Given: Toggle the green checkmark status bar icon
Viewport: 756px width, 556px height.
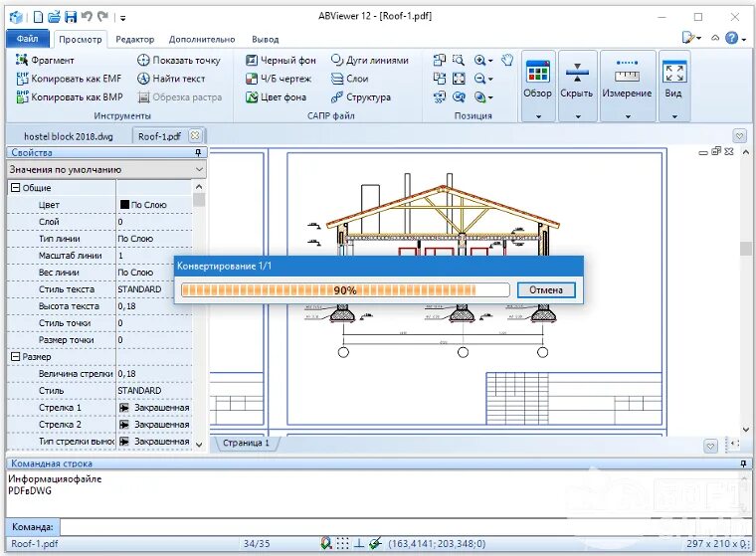Looking at the screenshot, I should [x=375, y=543].
